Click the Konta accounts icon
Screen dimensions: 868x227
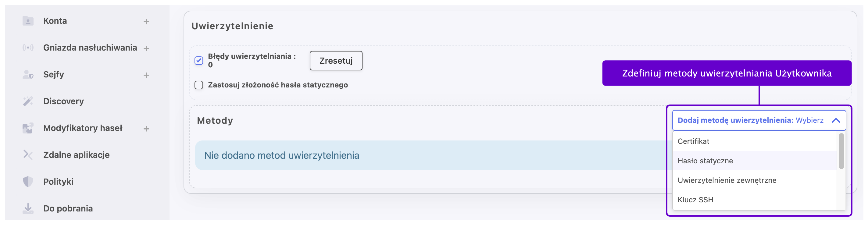tap(28, 21)
